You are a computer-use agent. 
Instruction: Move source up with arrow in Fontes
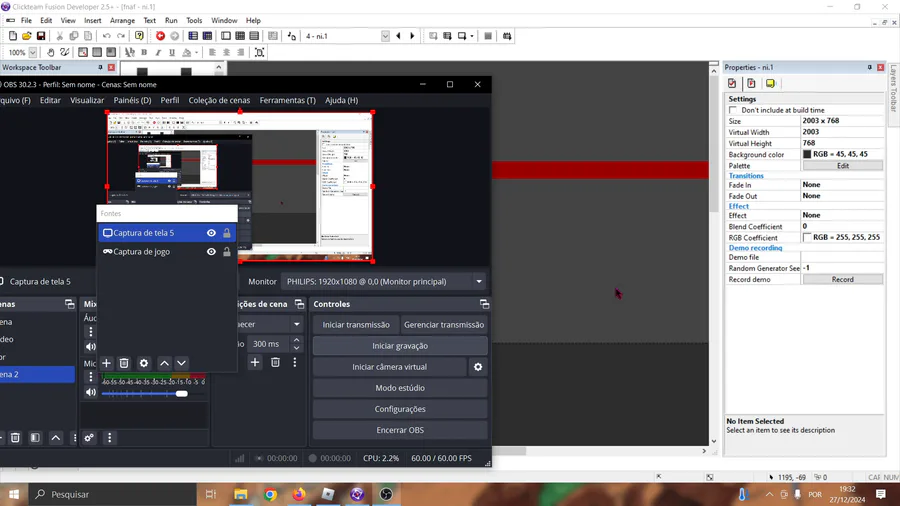click(x=164, y=363)
